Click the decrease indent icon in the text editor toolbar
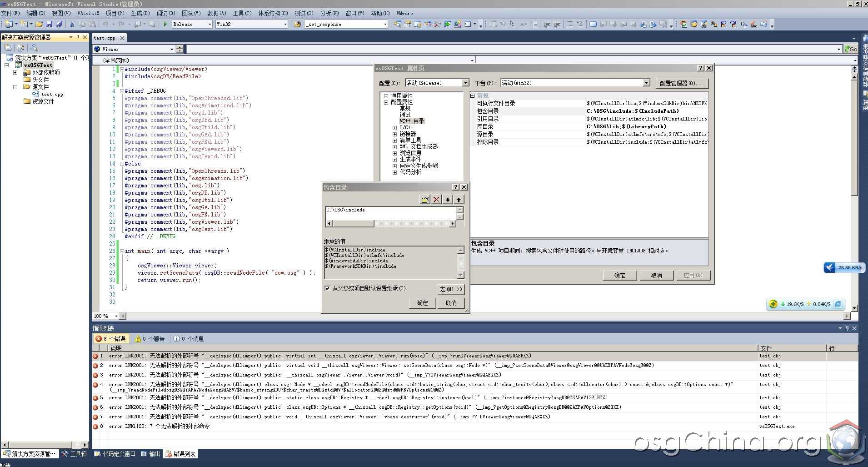 547,24
